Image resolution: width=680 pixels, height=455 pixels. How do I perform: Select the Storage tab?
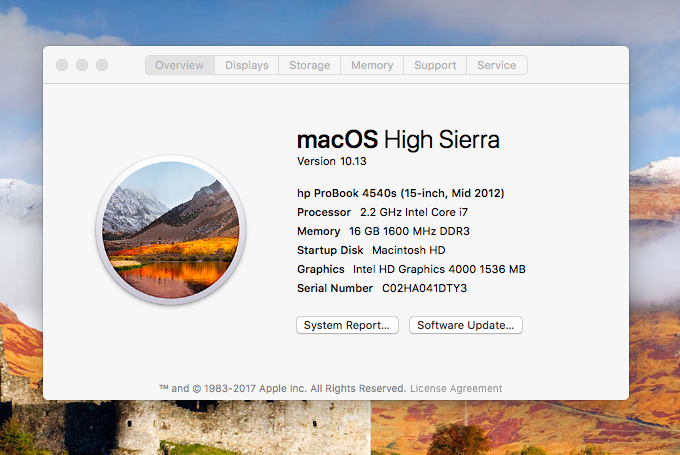(310, 65)
